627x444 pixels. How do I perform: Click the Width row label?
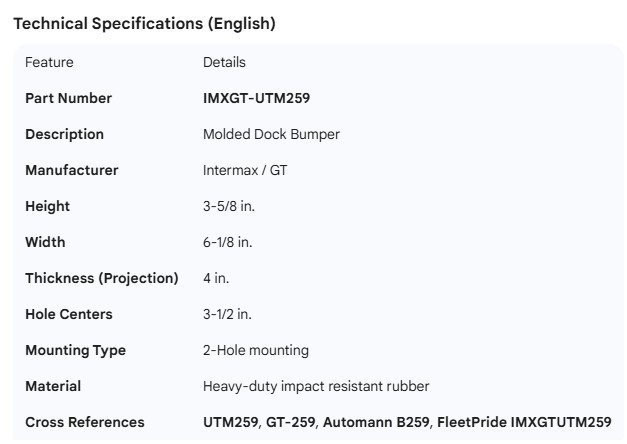point(45,242)
